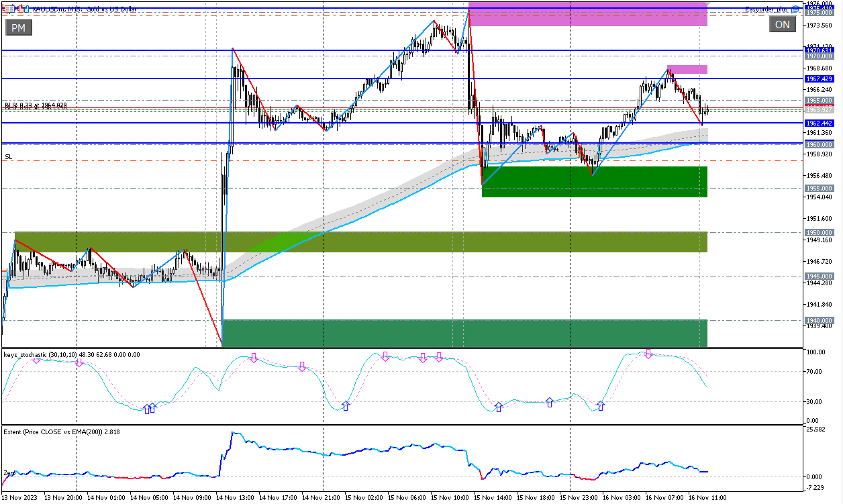
Task: Click the Easyorder_plus expert advisor icon
Action: pyautogui.click(x=795, y=9)
